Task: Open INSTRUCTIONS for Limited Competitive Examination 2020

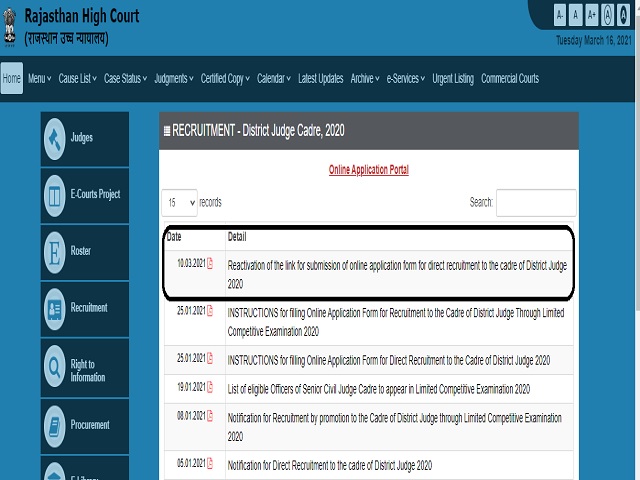Action: click(x=396, y=322)
